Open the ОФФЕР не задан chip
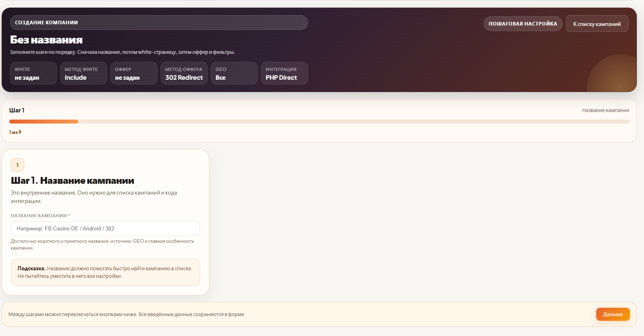The width and height of the screenshot is (644, 336). point(134,73)
